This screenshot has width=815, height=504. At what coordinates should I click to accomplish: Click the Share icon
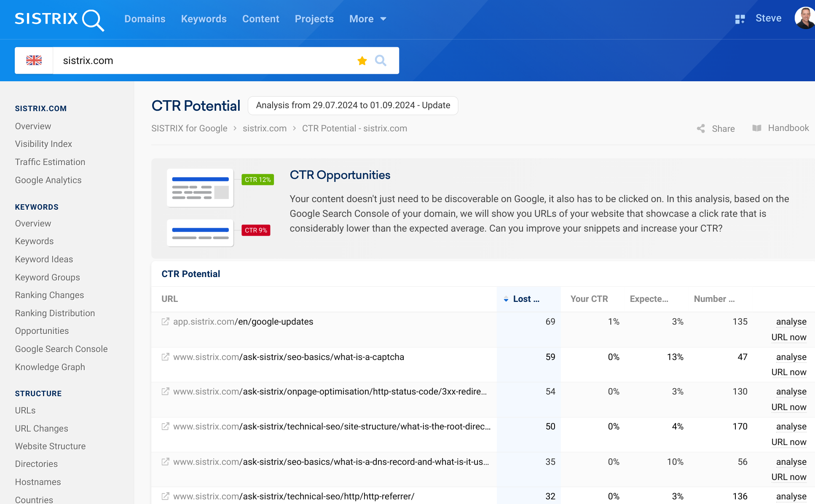coord(701,128)
